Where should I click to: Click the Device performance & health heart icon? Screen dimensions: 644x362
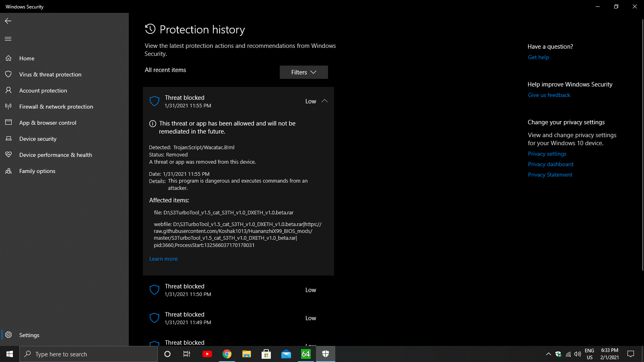(8, 155)
